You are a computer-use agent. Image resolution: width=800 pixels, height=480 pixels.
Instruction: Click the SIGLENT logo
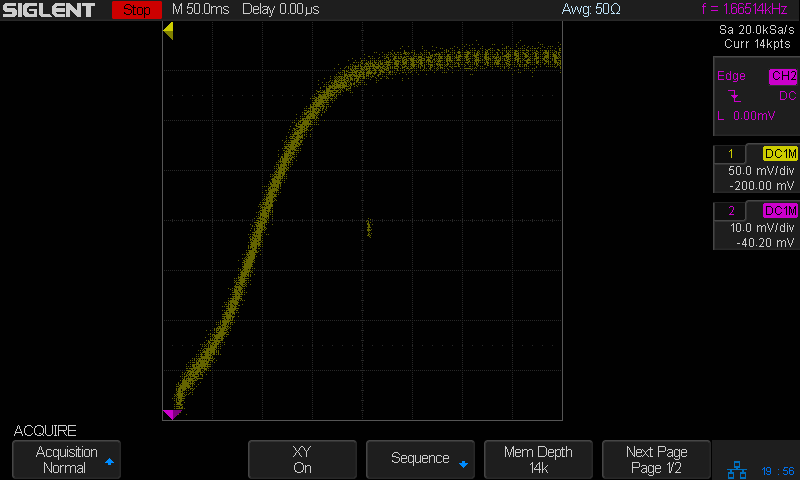click(48, 10)
